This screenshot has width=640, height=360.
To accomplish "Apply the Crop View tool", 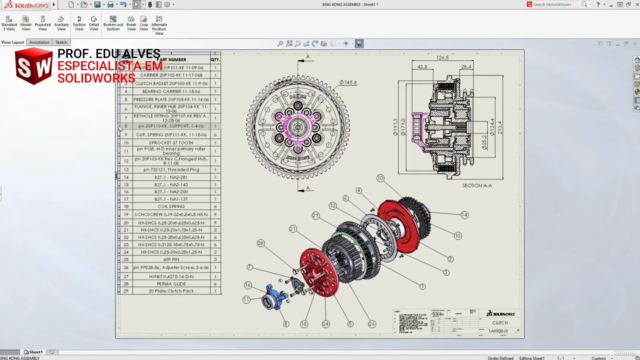I will 144,23.
